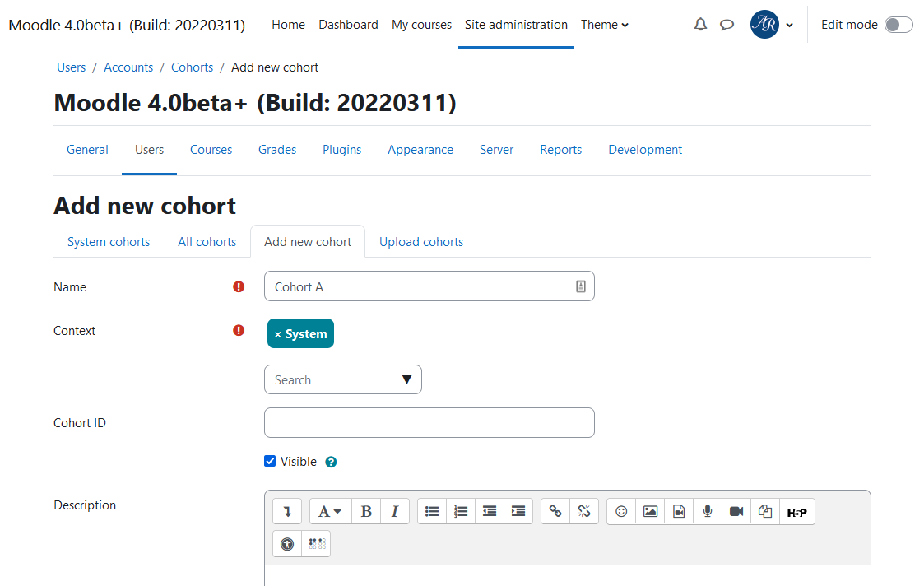
Task: Open the Theme dropdown menu
Action: coord(605,25)
